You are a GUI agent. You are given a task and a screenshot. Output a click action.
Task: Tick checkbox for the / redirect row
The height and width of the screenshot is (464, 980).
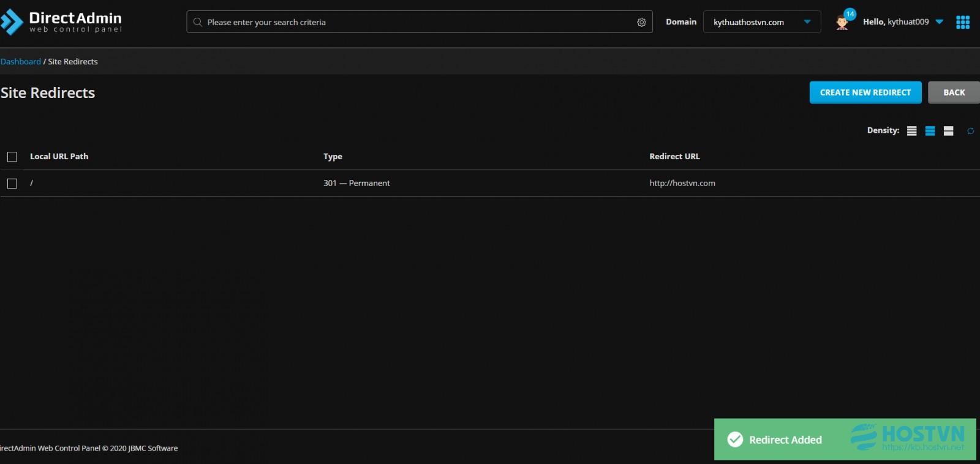(x=12, y=184)
